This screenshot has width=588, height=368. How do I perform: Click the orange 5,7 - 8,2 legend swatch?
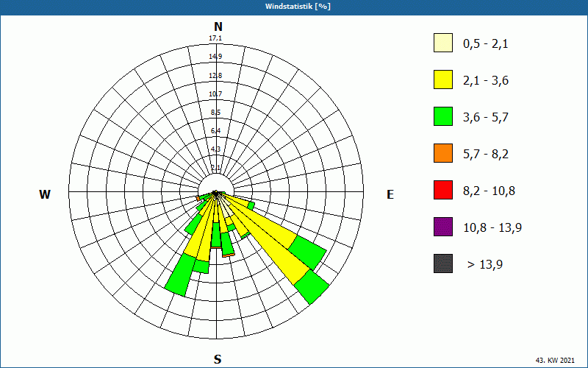pos(443,153)
